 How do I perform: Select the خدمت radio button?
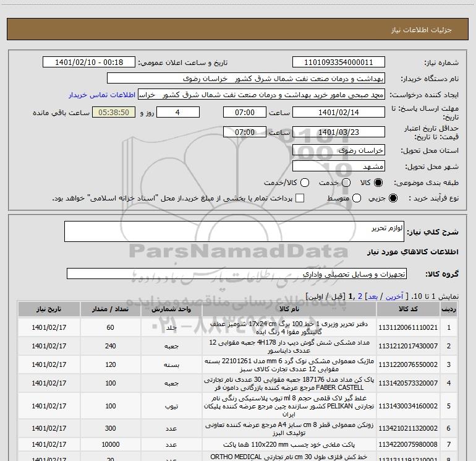(346, 183)
